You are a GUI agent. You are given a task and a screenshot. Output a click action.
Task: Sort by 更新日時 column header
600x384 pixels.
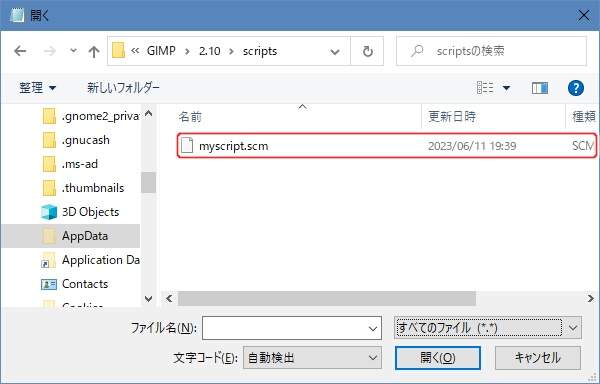tap(452, 116)
